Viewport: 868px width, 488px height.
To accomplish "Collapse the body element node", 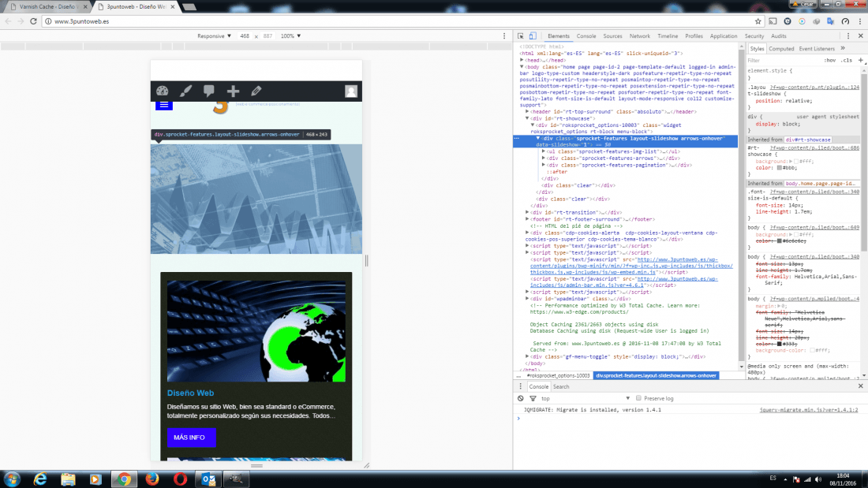I will pyautogui.click(x=522, y=67).
